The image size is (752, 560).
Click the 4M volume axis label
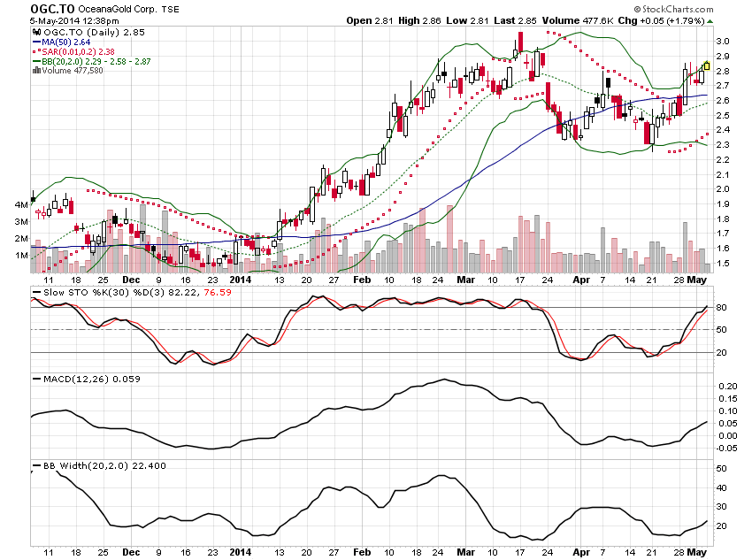pos(21,204)
